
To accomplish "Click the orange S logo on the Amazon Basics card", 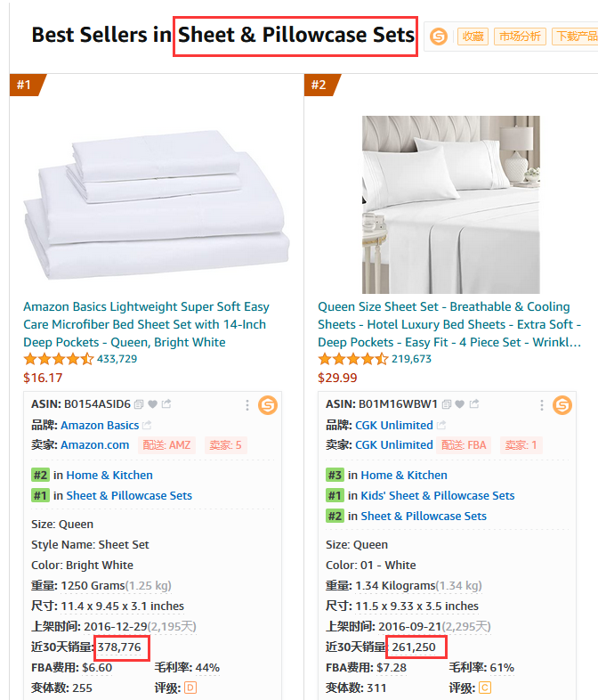I will 268,405.
